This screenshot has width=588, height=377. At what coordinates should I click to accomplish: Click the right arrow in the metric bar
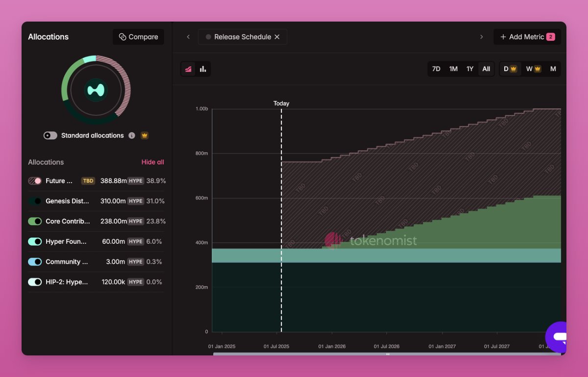(x=481, y=37)
